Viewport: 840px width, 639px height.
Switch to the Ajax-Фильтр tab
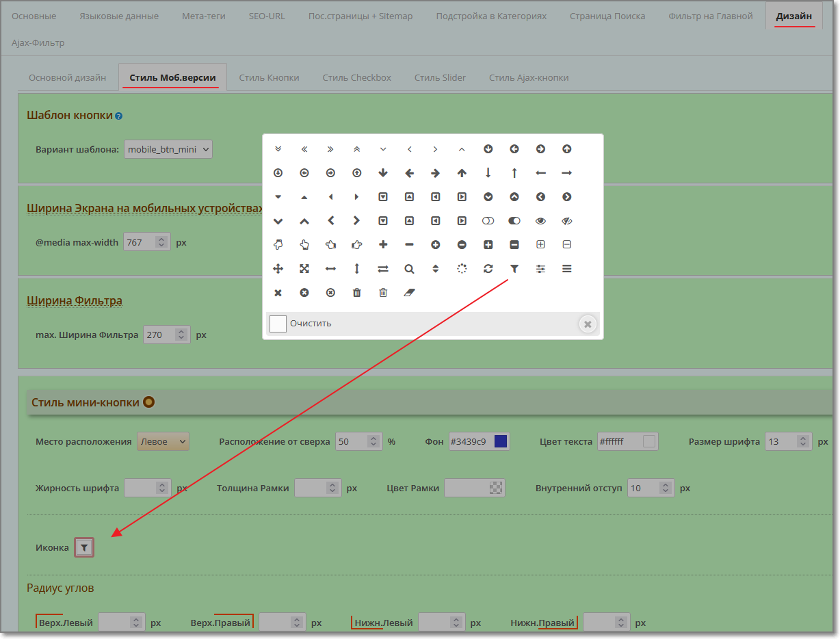pyautogui.click(x=38, y=42)
